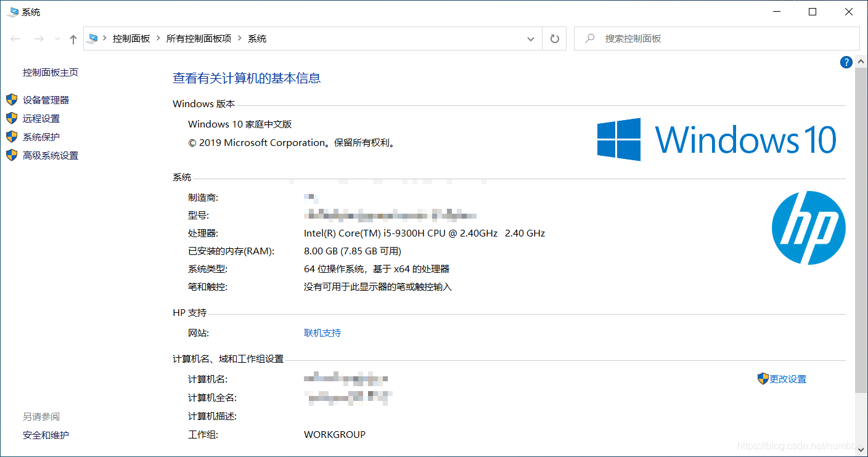Click the shield icon beside 高级系统设置
Image resolution: width=868 pixels, height=457 pixels.
pyautogui.click(x=12, y=155)
